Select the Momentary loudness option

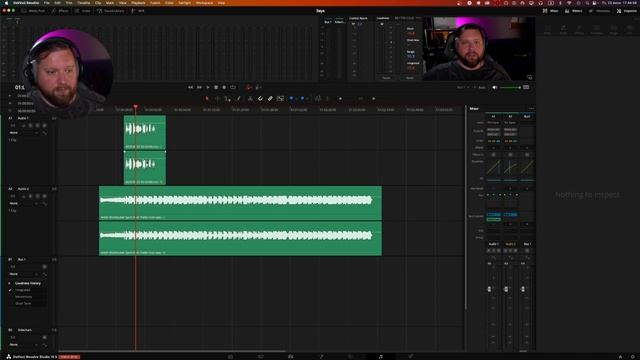click(24, 297)
